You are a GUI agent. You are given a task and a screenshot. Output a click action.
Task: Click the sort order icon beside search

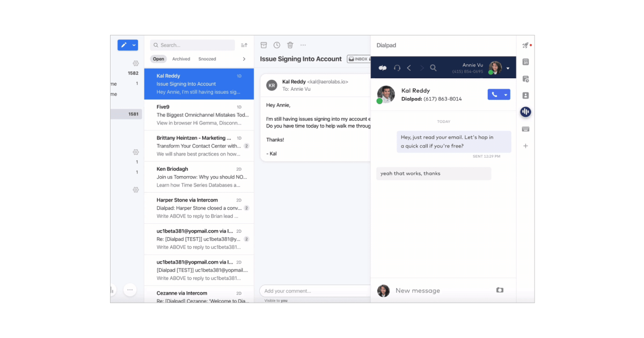[x=244, y=45]
